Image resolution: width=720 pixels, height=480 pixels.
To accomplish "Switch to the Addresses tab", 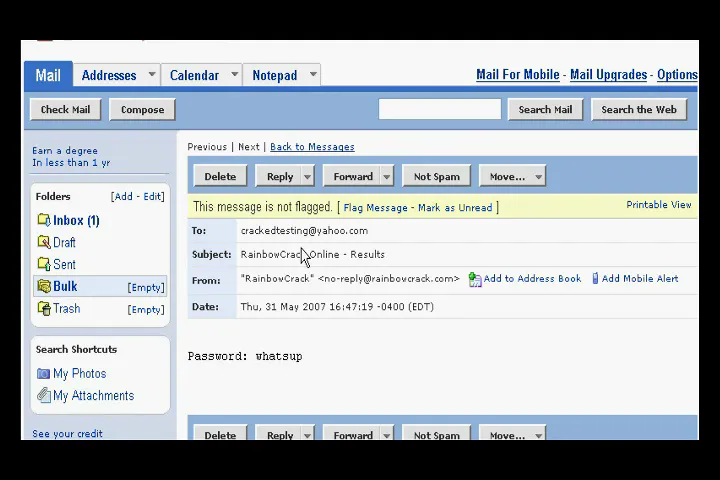I will (109, 75).
